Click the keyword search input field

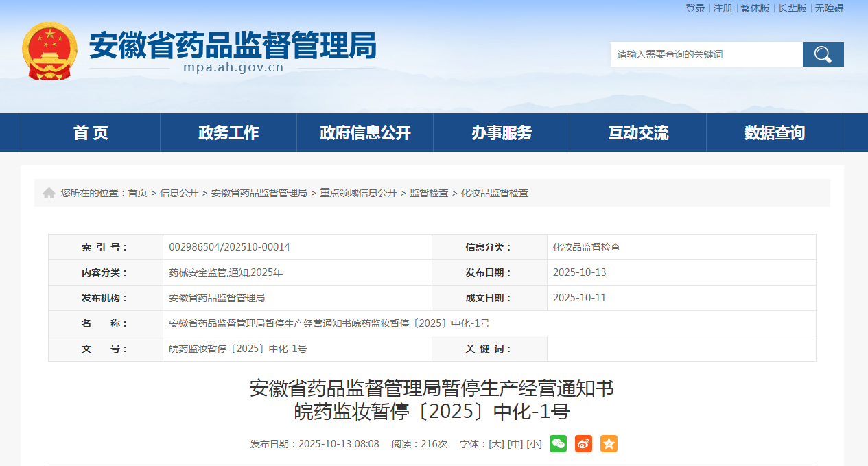[x=706, y=54]
